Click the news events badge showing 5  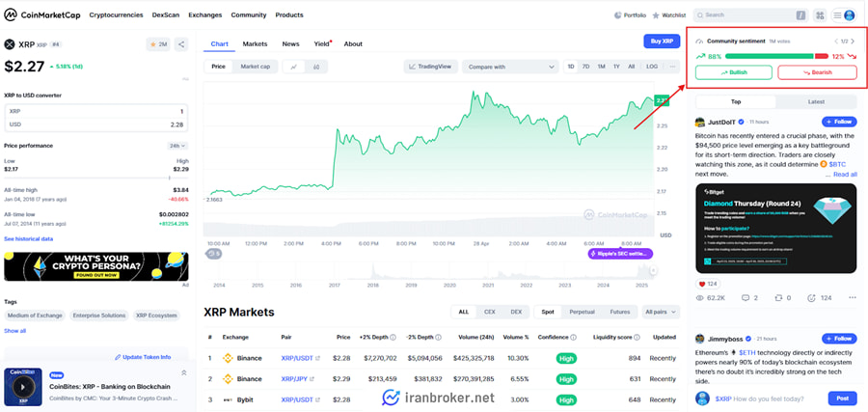tap(214, 254)
